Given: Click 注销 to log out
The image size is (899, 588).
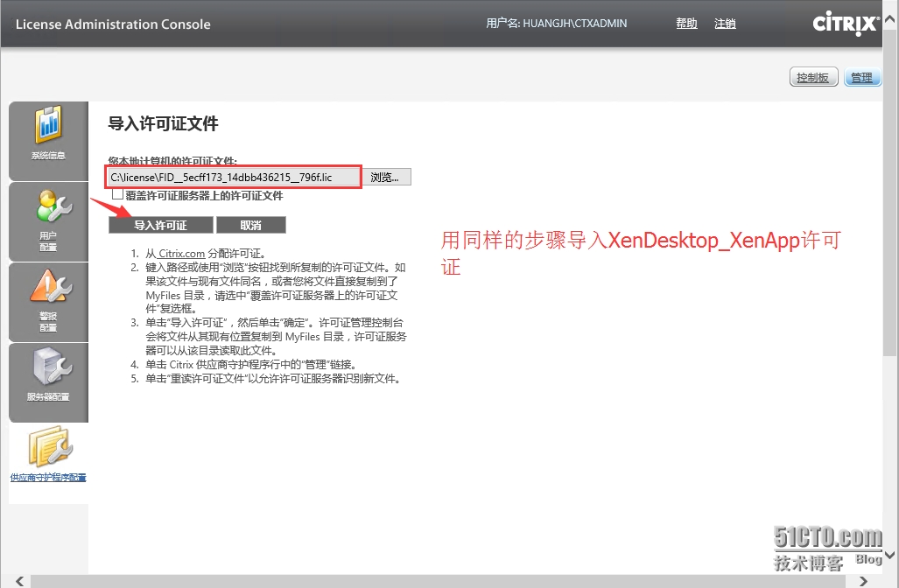Looking at the screenshot, I should point(725,24).
